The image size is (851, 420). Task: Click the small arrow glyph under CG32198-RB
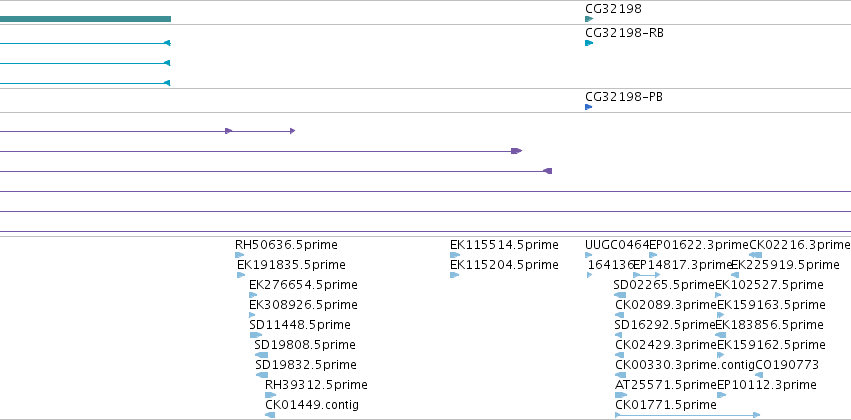coord(589,43)
